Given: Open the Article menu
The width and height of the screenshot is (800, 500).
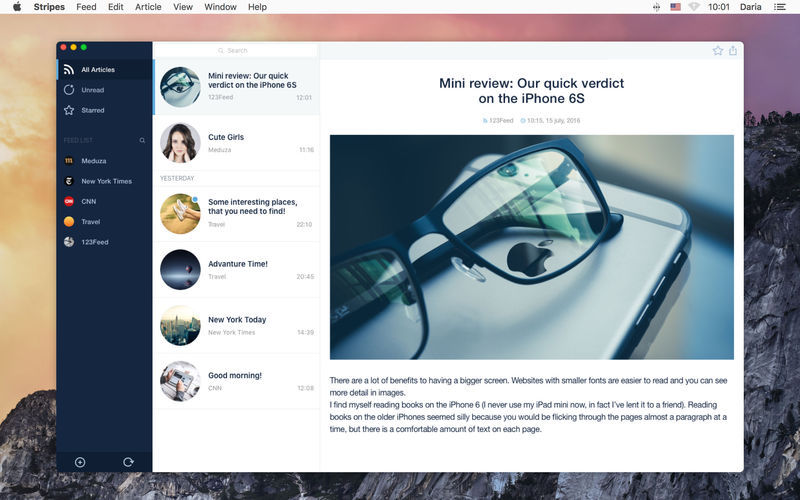Looking at the screenshot, I should tap(148, 7).
